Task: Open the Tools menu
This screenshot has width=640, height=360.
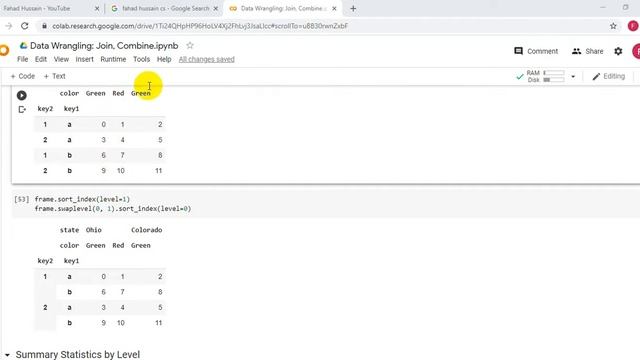Action: click(141, 59)
